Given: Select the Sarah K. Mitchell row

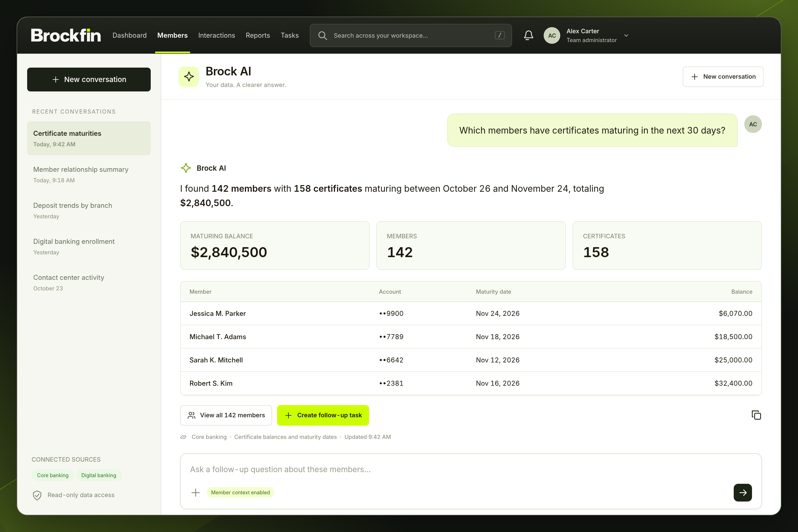Looking at the screenshot, I should click(471, 360).
